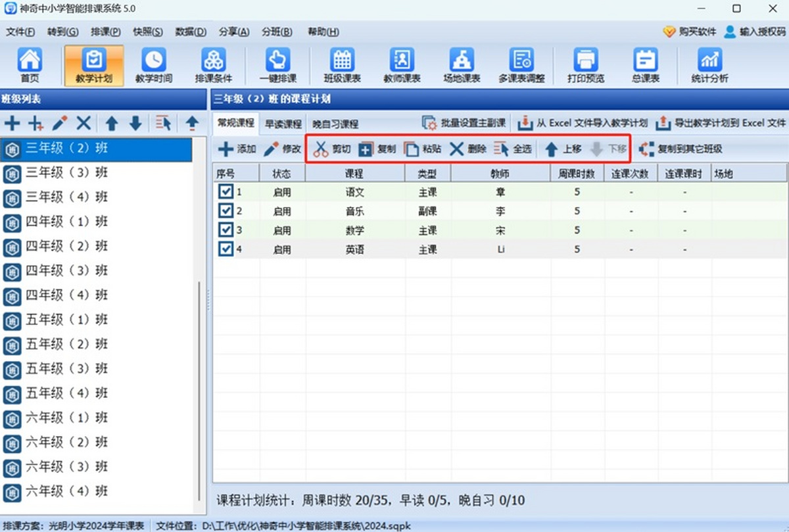Move class down with arrow in 班级列表

(x=135, y=122)
